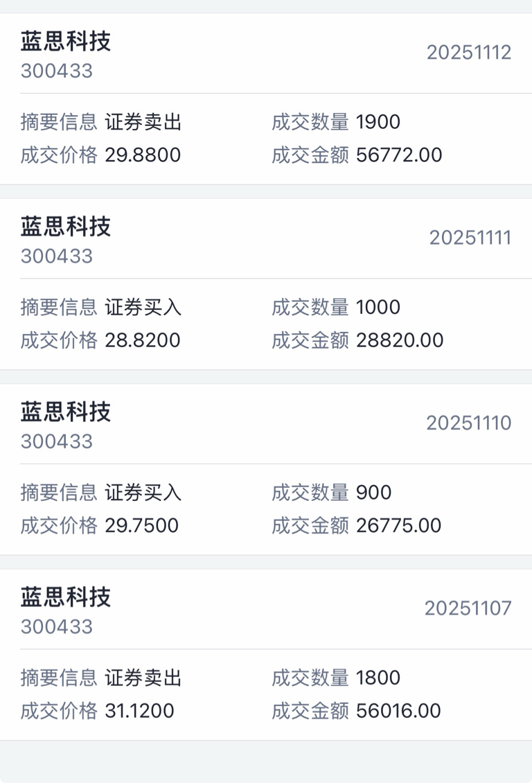Click stock code 300433 in the top record
Viewport: 532px width, 783px height.
click(x=57, y=71)
